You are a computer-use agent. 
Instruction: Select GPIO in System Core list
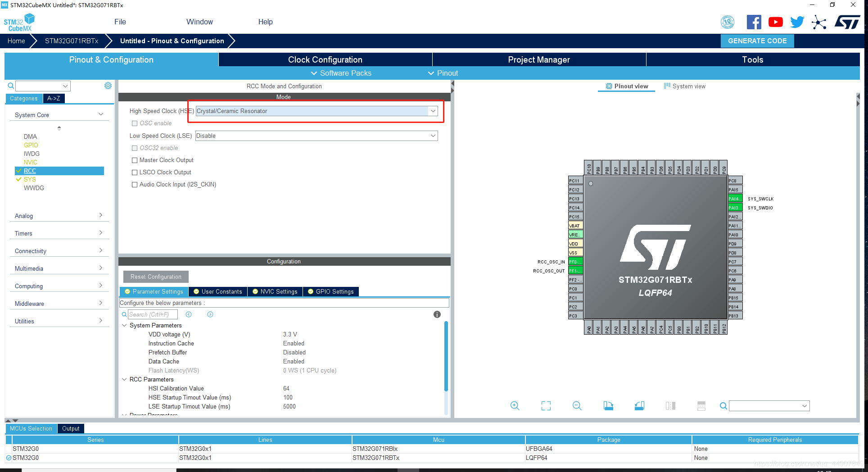click(x=31, y=145)
